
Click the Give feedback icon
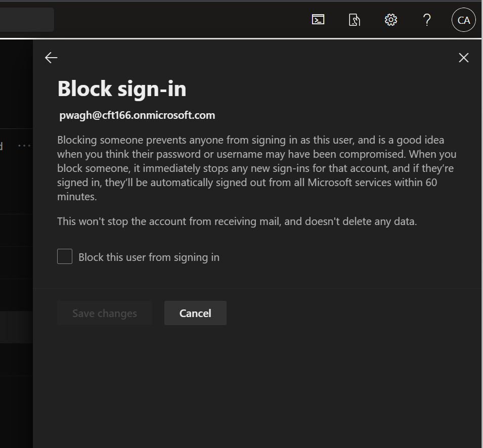pos(354,20)
